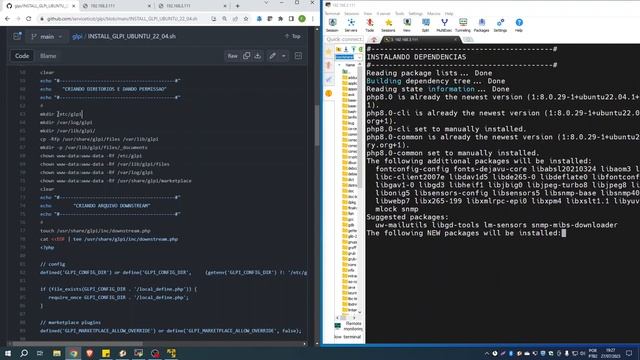Open the Tools menu in MobaXterm

coord(400,13)
